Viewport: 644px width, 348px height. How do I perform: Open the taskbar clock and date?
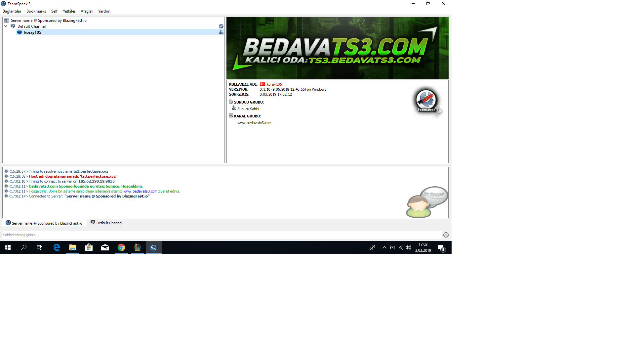click(423, 247)
